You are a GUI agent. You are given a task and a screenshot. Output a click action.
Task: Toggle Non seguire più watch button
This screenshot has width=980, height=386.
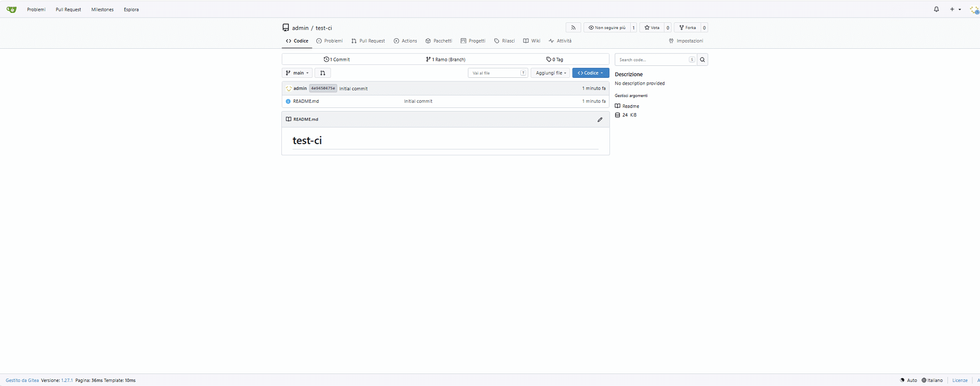[607, 27]
